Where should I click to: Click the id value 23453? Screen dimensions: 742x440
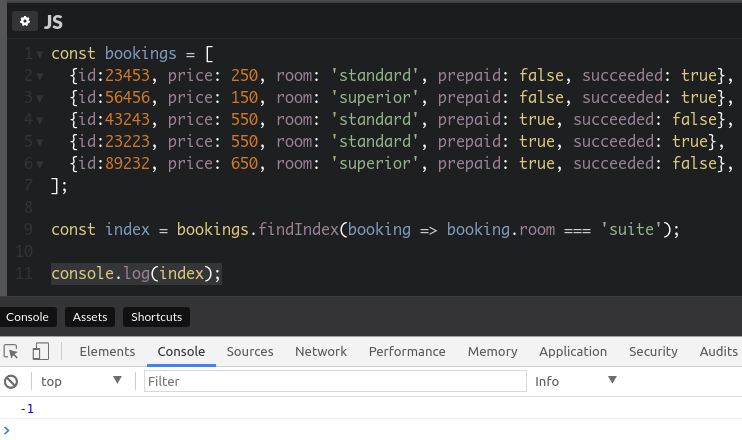click(127, 75)
